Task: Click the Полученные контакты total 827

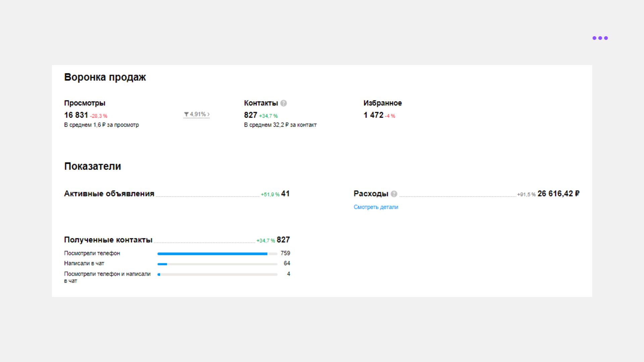Action: (283, 240)
